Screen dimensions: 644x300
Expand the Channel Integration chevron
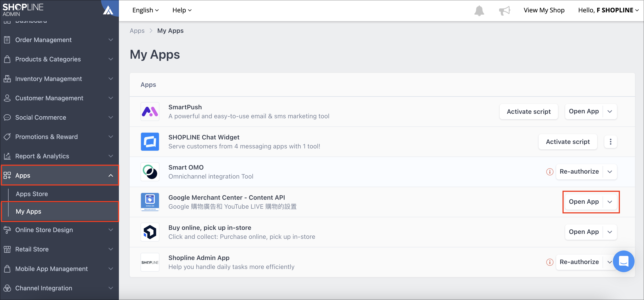(x=111, y=288)
